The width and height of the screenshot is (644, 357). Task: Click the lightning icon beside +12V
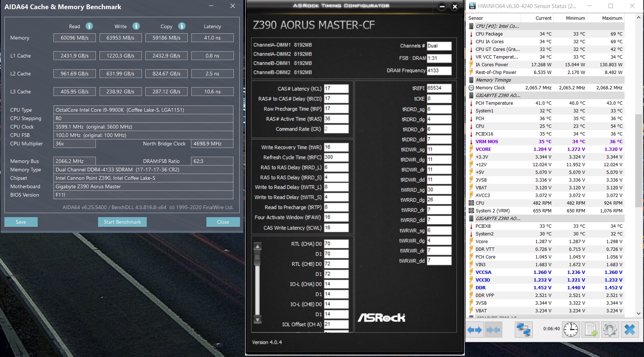coord(471,165)
